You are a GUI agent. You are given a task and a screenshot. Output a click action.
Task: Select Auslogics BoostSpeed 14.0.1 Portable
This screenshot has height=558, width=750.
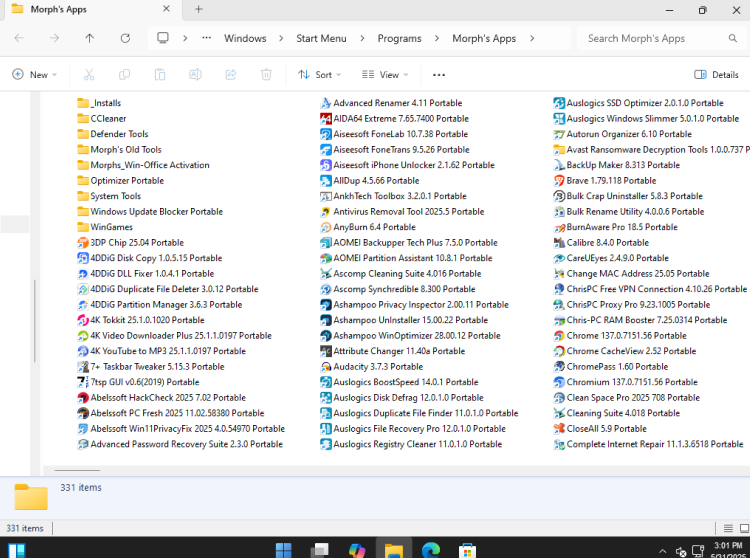(x=399, y=382)
